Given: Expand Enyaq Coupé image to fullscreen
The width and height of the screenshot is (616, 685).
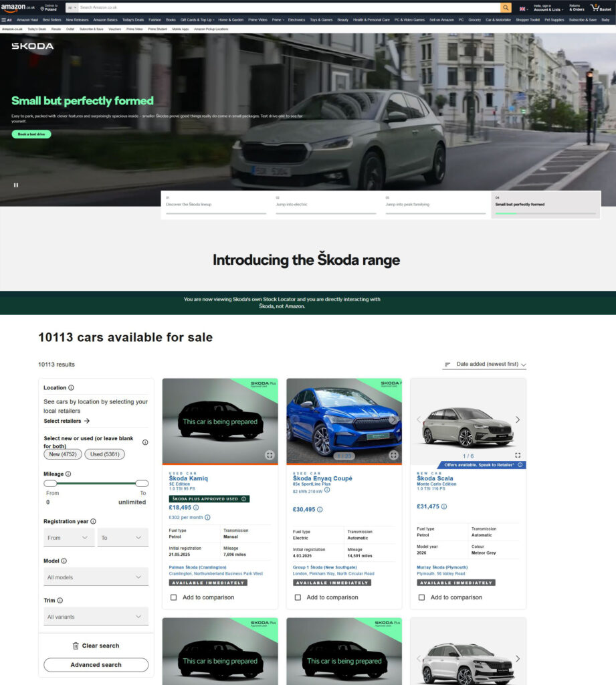Looking at the screenshot, I should [394, 455].
